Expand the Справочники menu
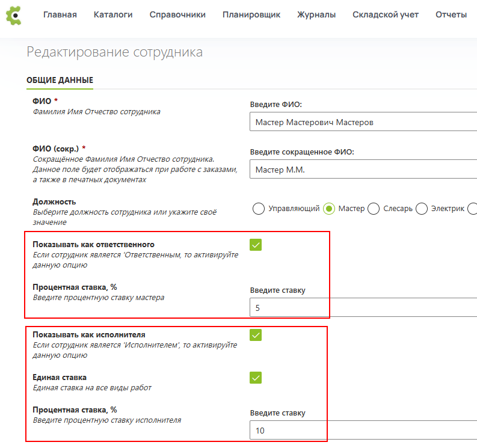477x448 pixels. [x=177, y=15]
